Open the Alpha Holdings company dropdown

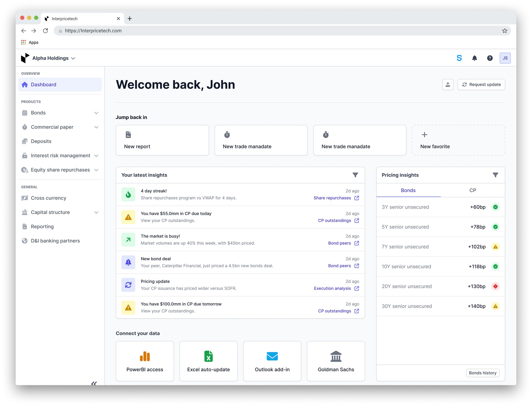point(54,58)
